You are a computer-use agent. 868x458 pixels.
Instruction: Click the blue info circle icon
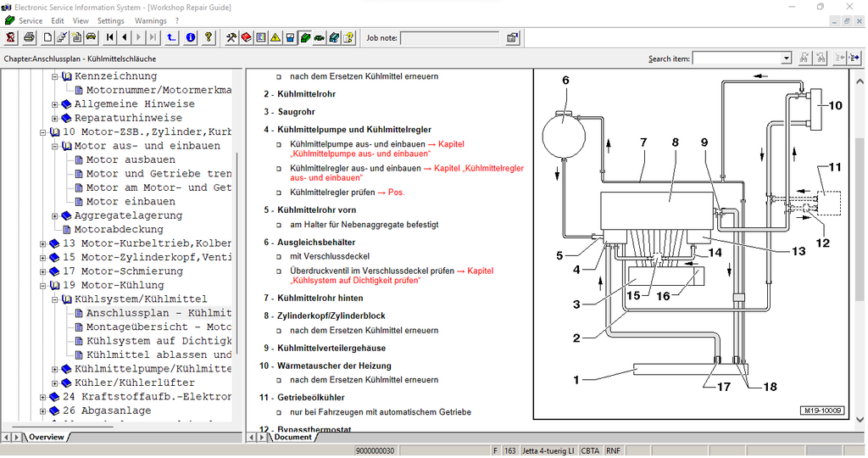[x=191, y=37]
